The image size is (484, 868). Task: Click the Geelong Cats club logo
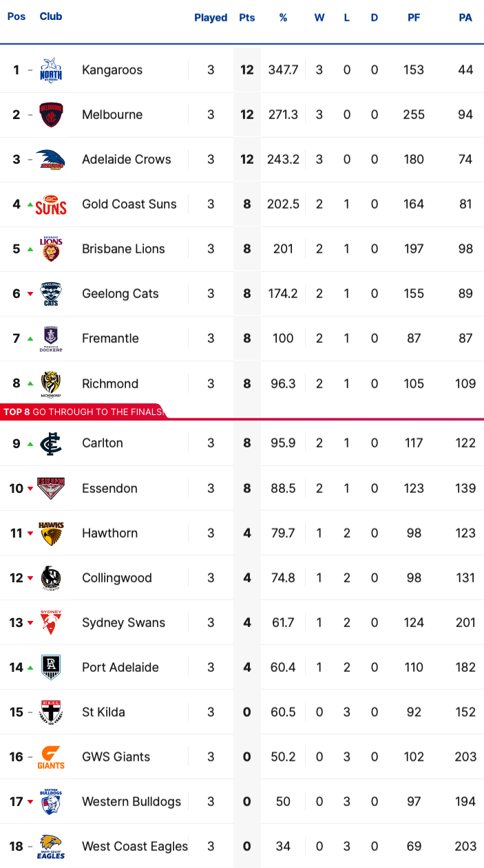51,294
